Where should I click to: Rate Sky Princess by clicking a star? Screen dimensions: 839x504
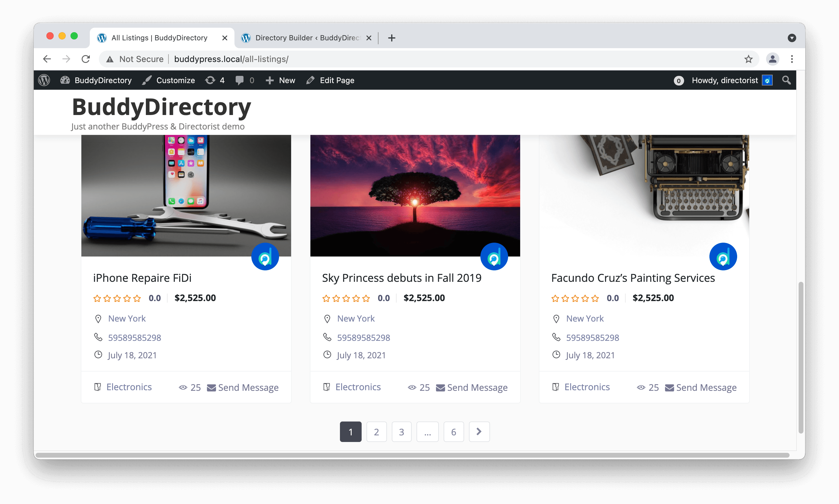tap(346, 299)
